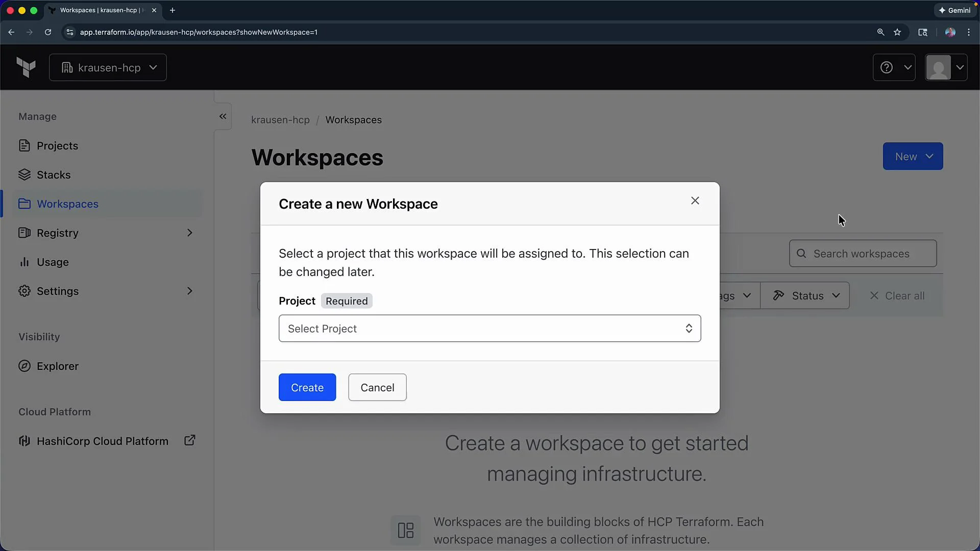Open a new browser tab
Image resolution: width=980 pixels, height=551 pixels.
point(173,10)
